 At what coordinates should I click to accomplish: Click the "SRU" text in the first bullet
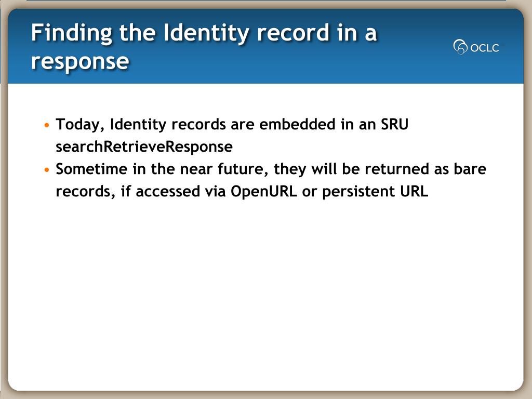[x=395, y=124]
